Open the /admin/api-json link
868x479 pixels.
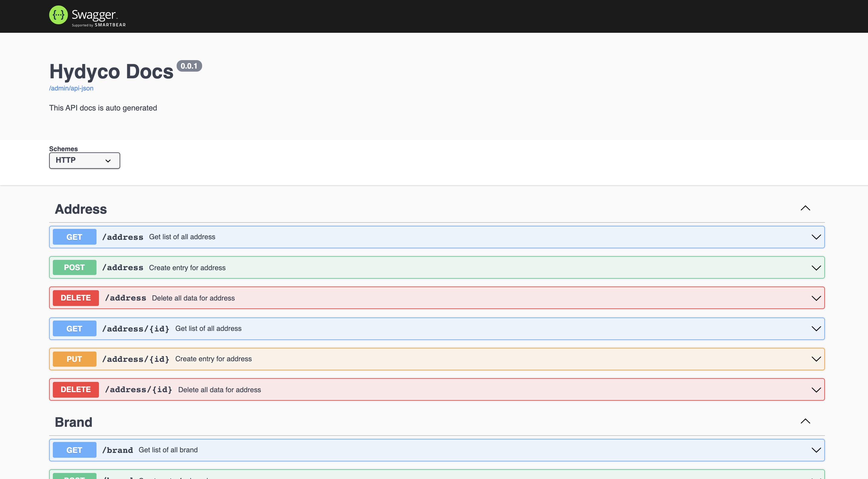(x=71, y=88)
